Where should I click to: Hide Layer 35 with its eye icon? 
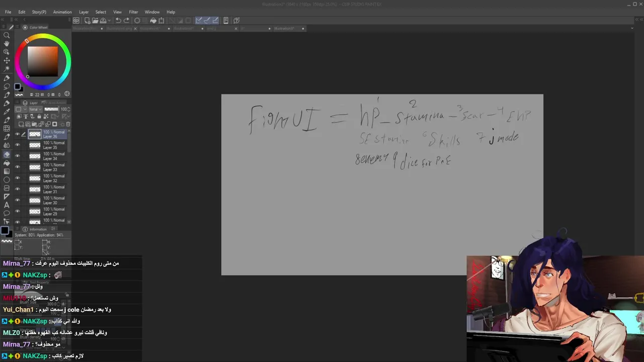[x=17, y=145]
